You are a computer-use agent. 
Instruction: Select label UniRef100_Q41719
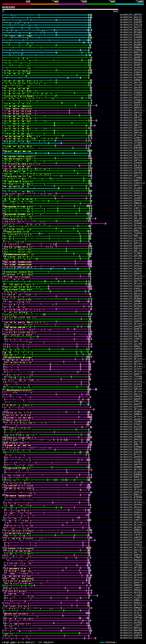(131, 442)
